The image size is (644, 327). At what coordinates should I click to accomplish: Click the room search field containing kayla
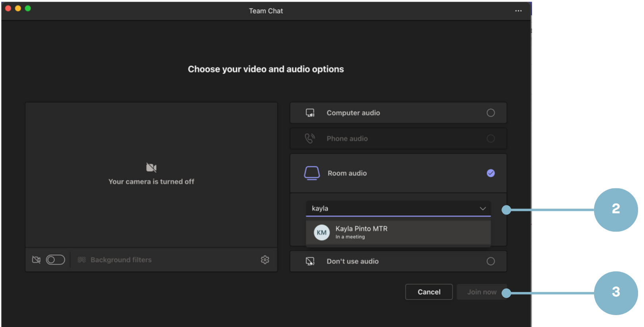pyautogui.click(x=398, y=209)
